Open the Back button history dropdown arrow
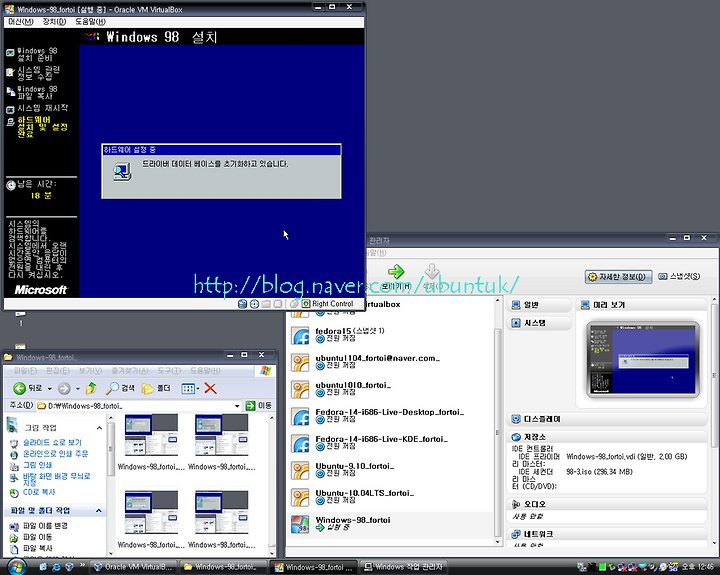 50,389
